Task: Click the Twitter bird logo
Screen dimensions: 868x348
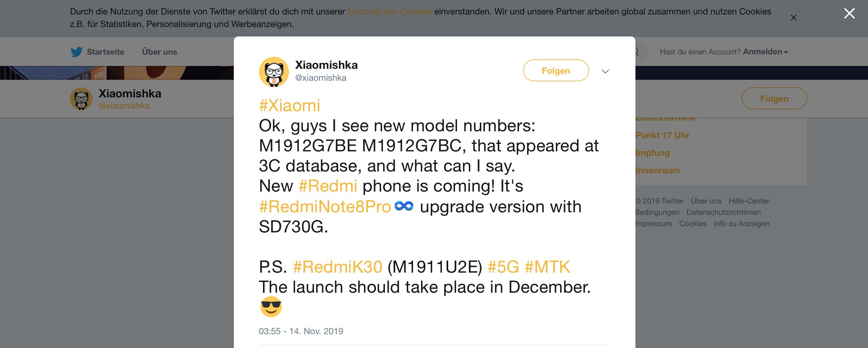Action: 77,52
